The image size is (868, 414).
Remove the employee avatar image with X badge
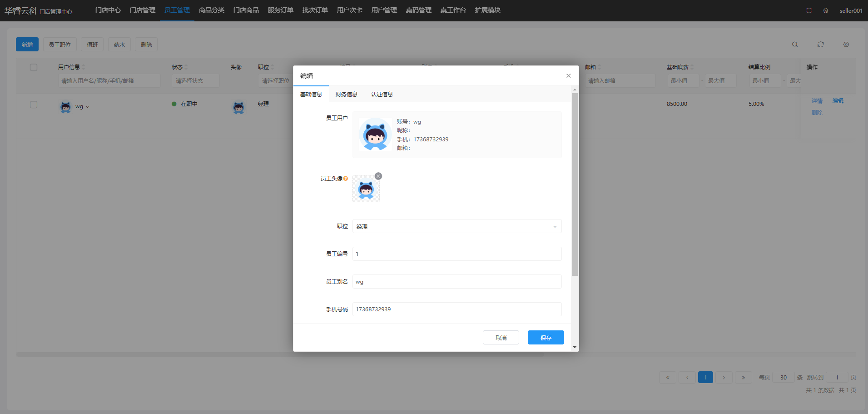pyautogui.click(x=378, y=176)
